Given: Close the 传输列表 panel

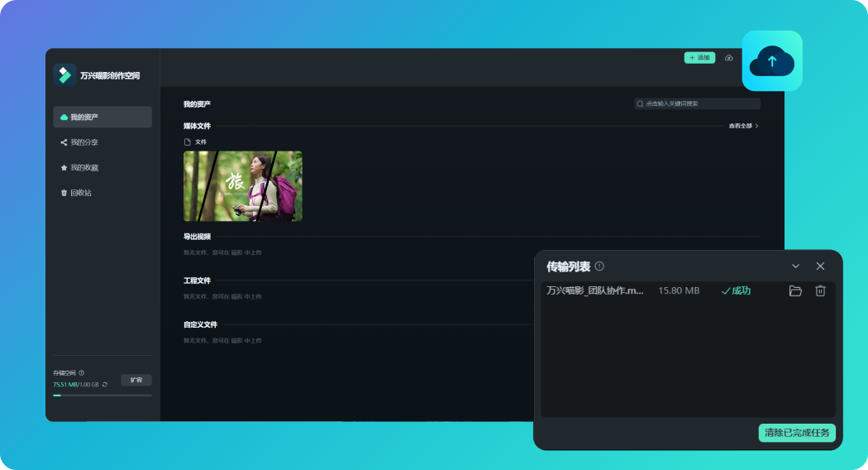Looking at the screenshot, I should pos(820,266).
